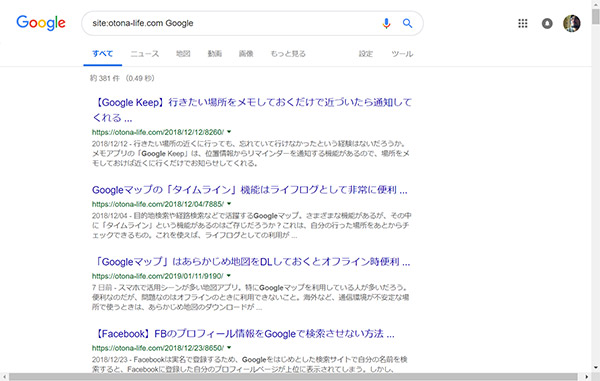Click the scroll down arrow
Screen dimensions: 600x381
[596, 368]
